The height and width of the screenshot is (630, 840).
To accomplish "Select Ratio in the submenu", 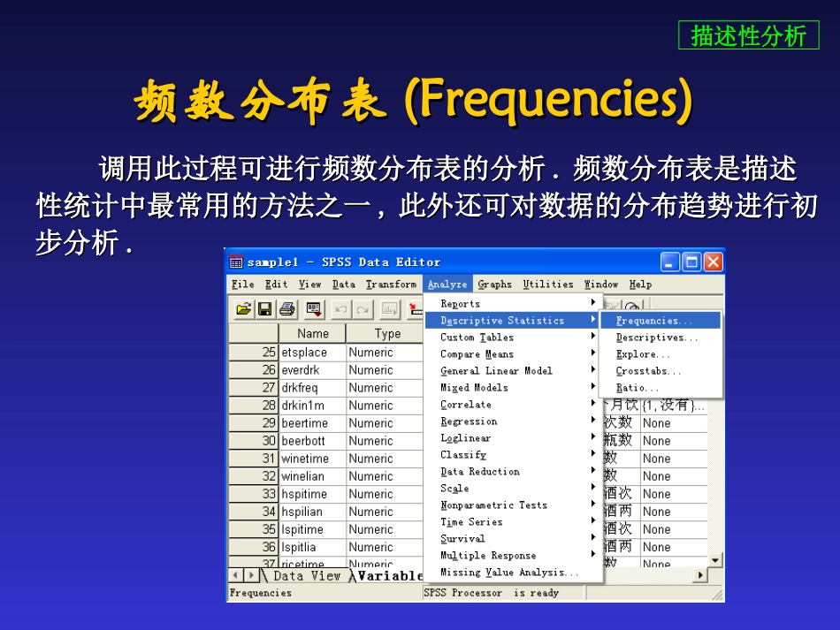I will (661, 388).
